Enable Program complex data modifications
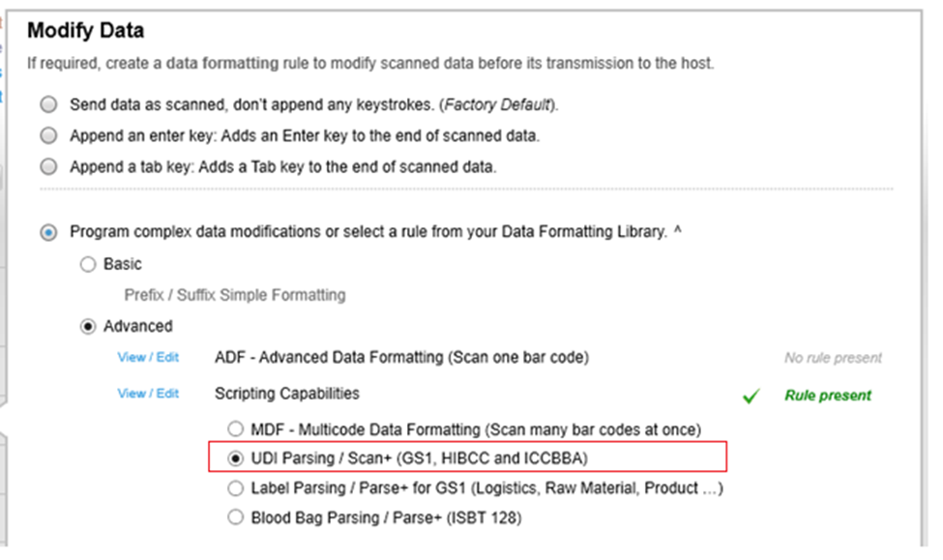Screen dimensions: 943x560 click(x=47, y=231)
